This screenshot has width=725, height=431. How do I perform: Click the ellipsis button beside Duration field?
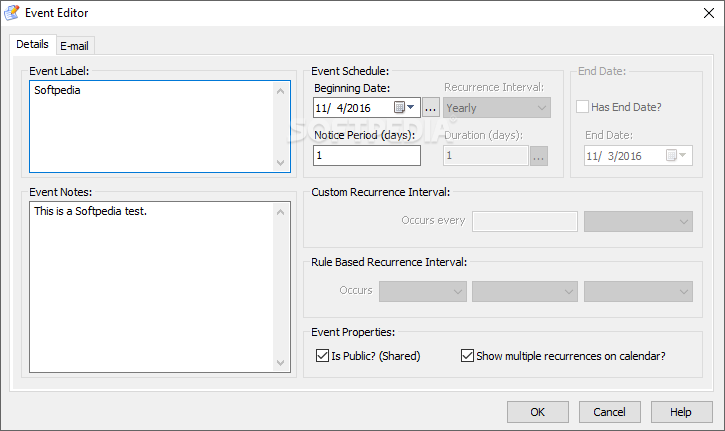539,156
